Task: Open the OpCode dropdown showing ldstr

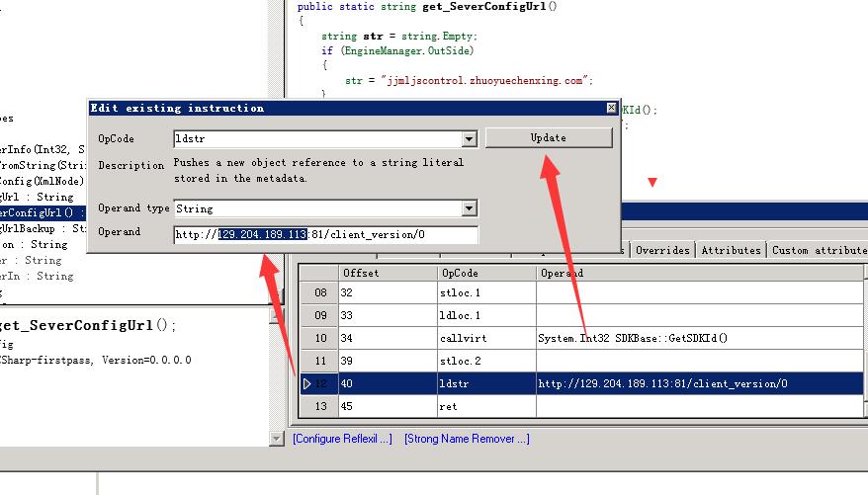Action: (x=470, y=139)
